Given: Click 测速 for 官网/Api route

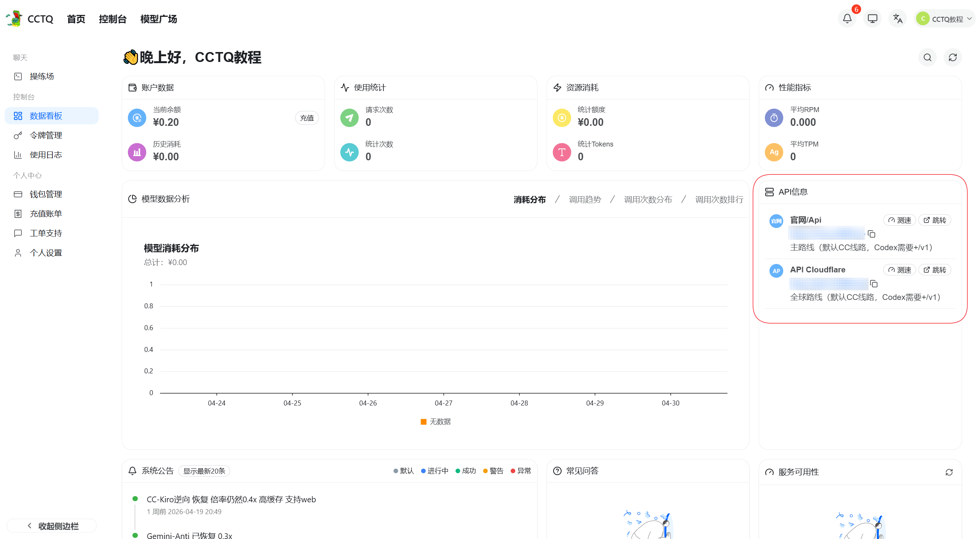Looking at the screenshot, I should [x=899, y=220].
